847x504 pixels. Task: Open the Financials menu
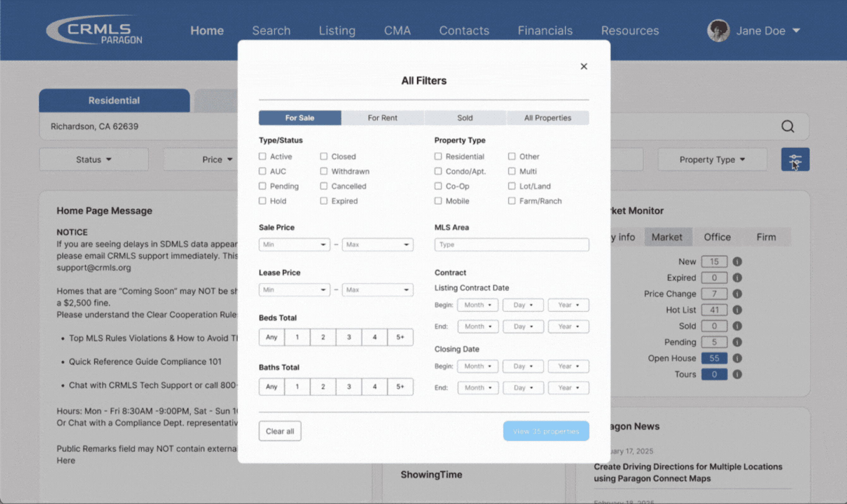(545, 31)
